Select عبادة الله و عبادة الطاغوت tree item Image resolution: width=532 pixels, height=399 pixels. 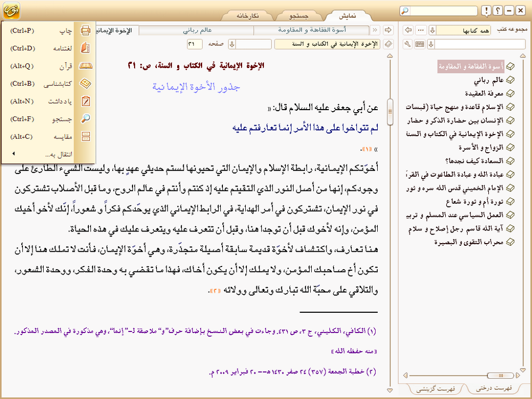455,174
